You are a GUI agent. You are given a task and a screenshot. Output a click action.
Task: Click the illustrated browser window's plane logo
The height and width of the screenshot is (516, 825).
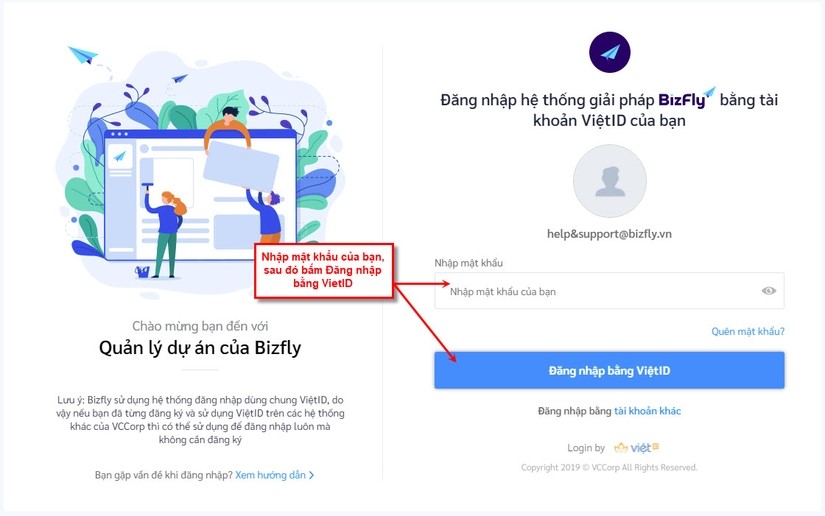point(120,156)
